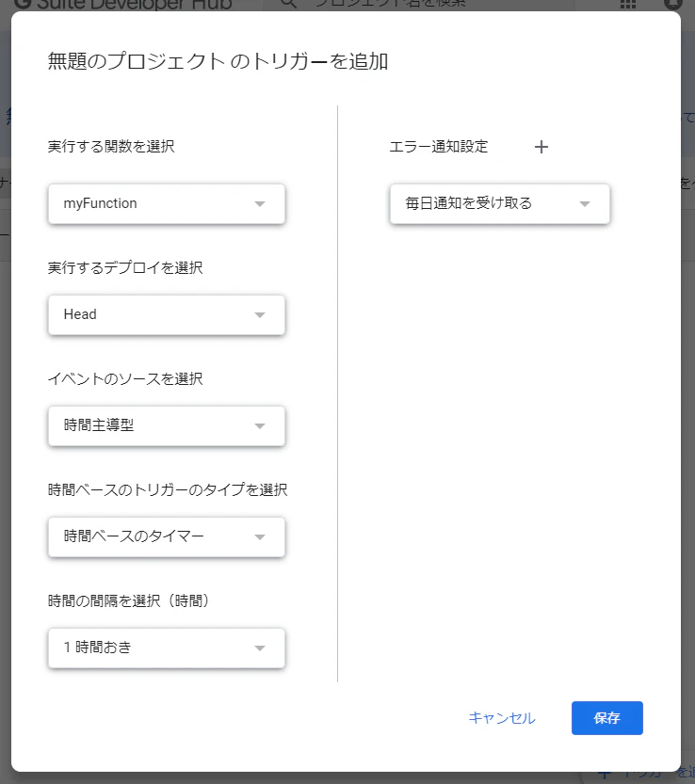Open the 1 時間おき interval dropdown
This screenshot has width=695, height=784.
click(167, 648)
